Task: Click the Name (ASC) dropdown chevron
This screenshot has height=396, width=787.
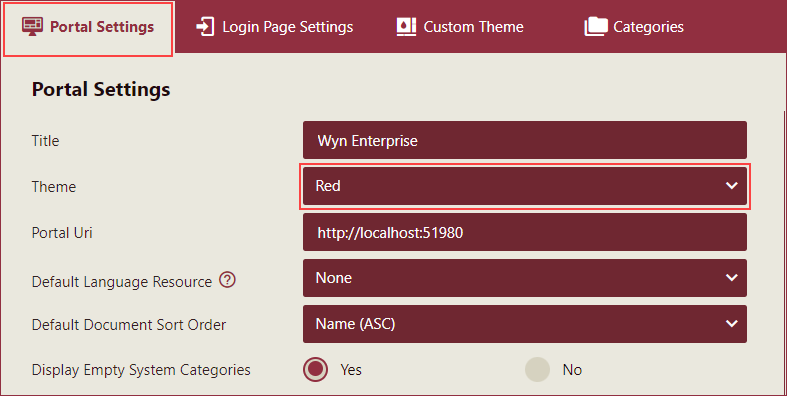Action: pos(731,324)
